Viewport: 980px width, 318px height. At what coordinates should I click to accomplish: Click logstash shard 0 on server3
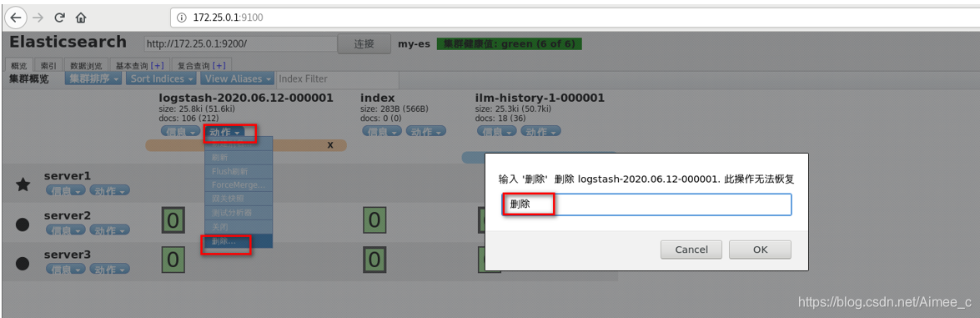[173, 259]
